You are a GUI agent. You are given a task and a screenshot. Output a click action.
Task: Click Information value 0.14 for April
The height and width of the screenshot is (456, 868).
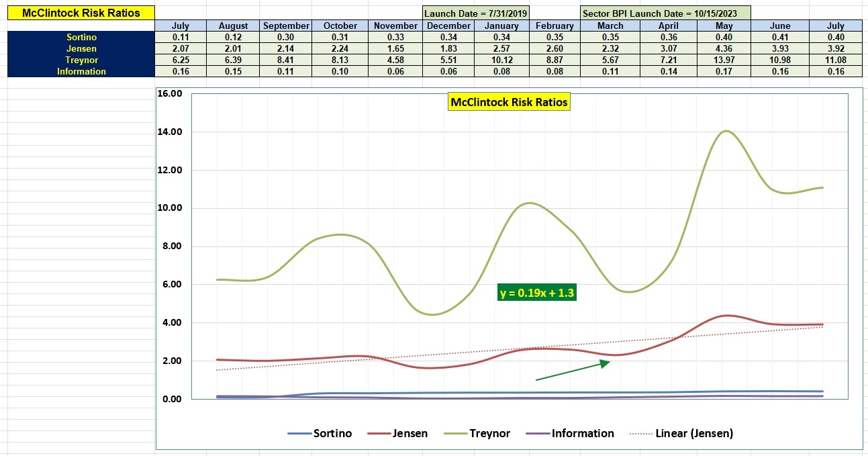point(669,71)
